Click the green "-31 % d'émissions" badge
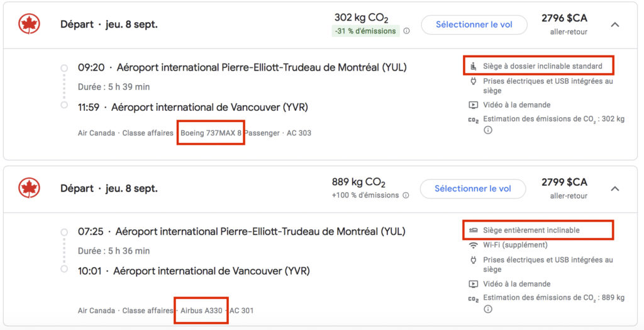Viewport: 644px width, 330px height. [365, 31]
